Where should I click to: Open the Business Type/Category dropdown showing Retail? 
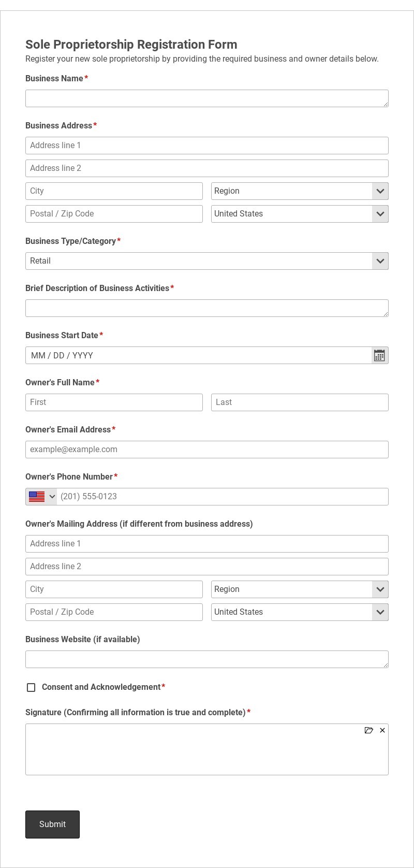click(207, 261)
